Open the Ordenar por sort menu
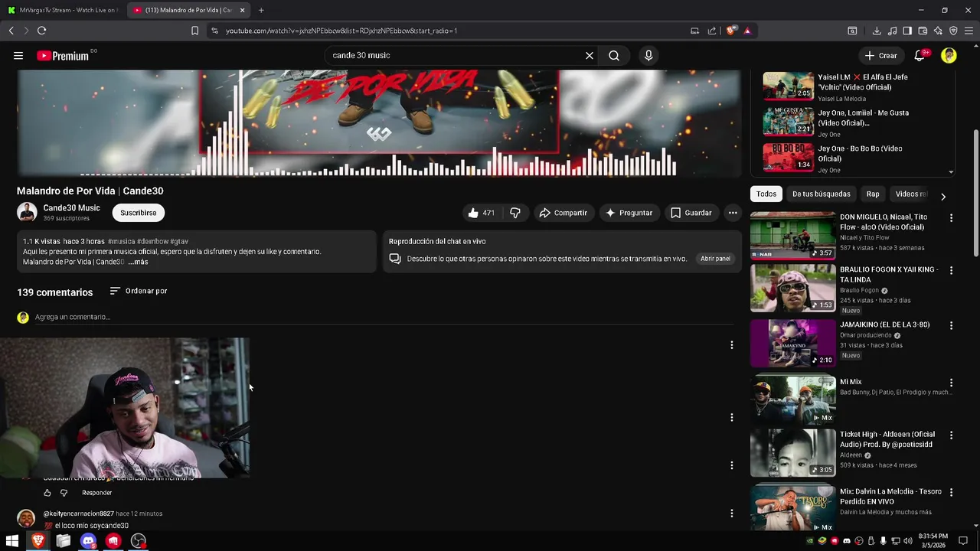Screen dimensions: 980x551 [139, 291]
